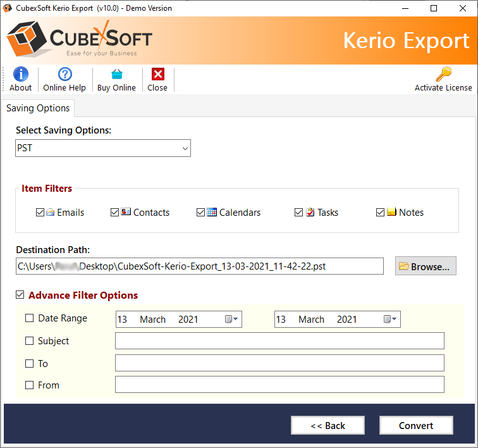
Task: Click the Activate License label
Action: coord(443,87)
